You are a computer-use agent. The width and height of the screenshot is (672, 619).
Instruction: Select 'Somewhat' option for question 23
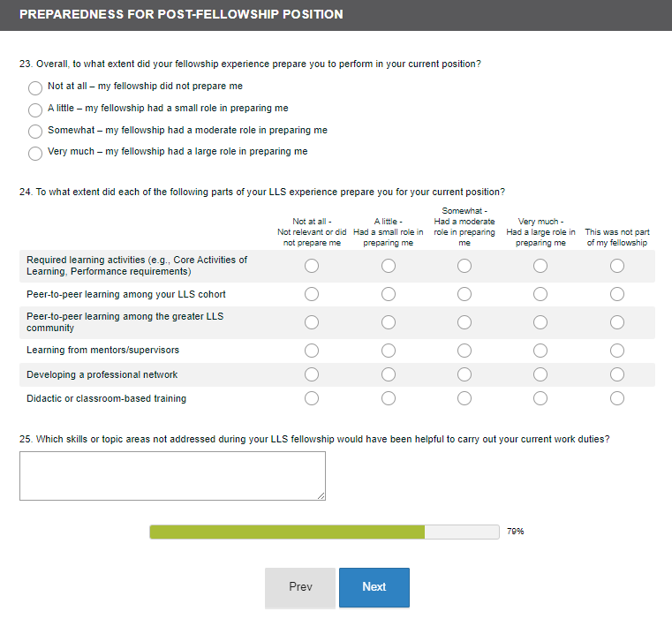(x=35, y=131)
